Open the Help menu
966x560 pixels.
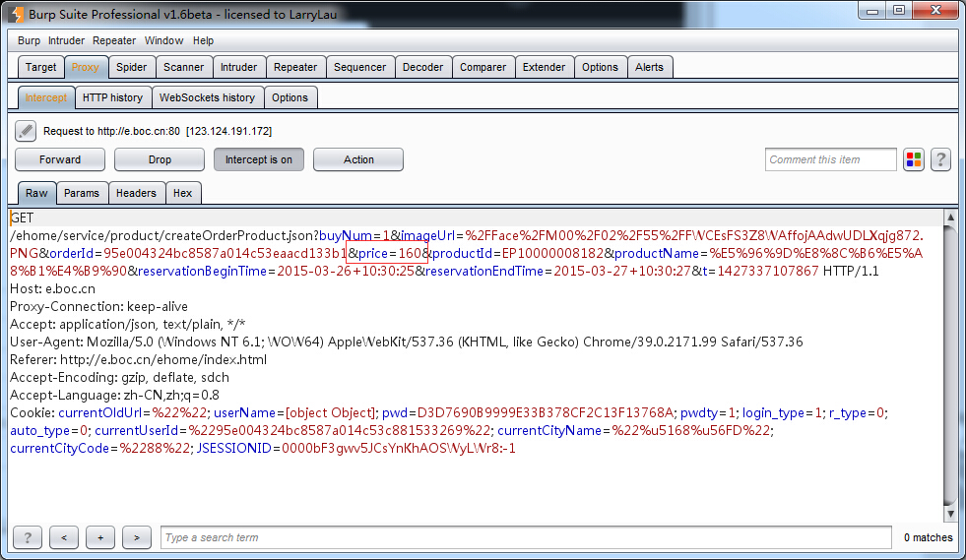coord(203,40)
